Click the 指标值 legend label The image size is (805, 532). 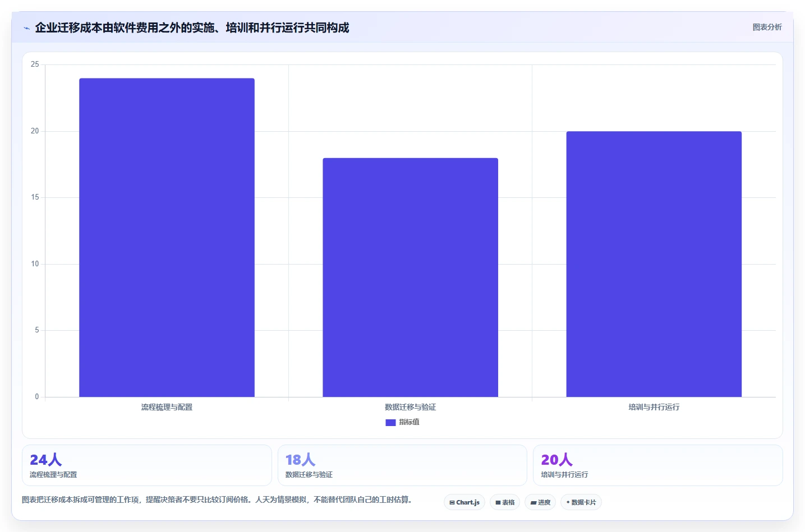pos(409,422)
